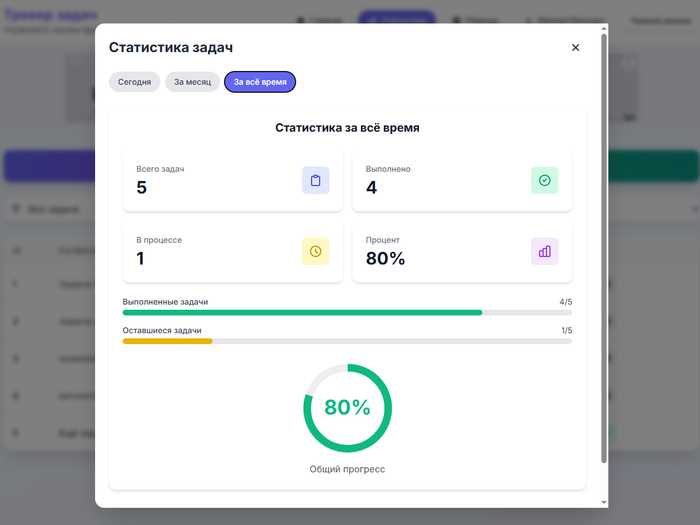The image size is (700, 525).
Task: Click the clock icon in В процессе card
Action: coord(316,251)
